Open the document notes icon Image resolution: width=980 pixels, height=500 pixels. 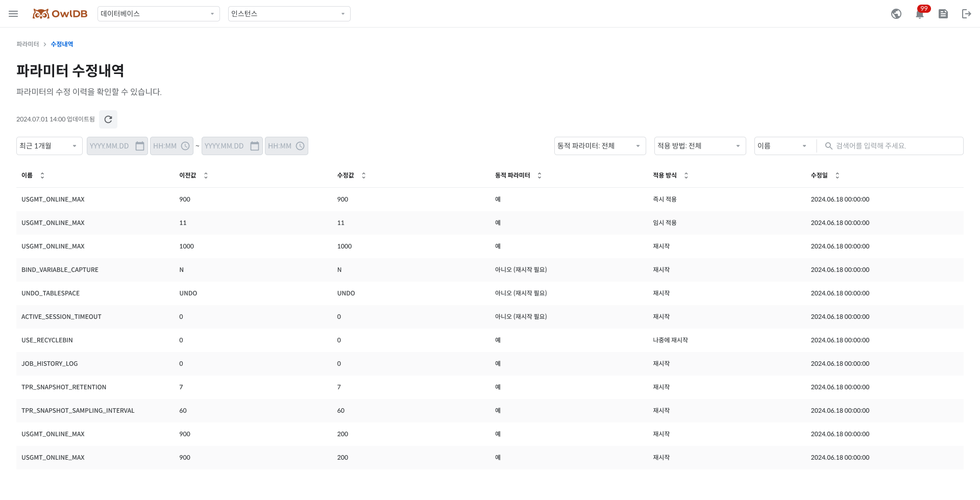(943, 14)
